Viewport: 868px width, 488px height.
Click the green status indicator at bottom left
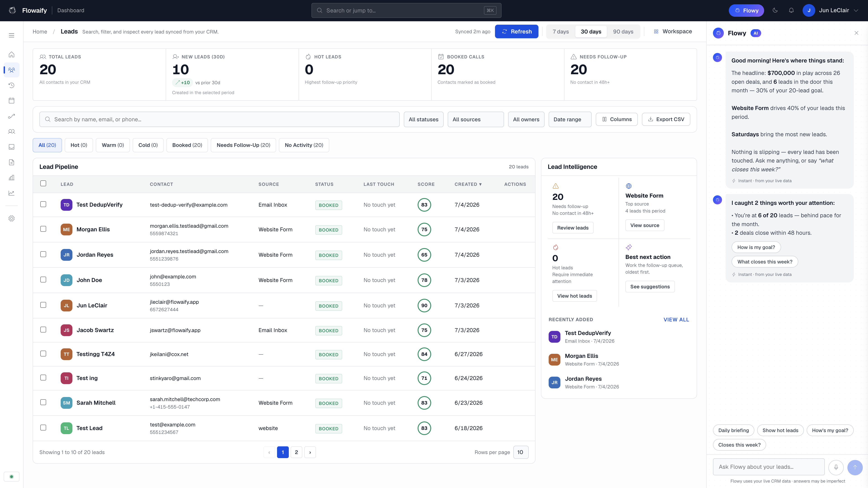(12, 476)
